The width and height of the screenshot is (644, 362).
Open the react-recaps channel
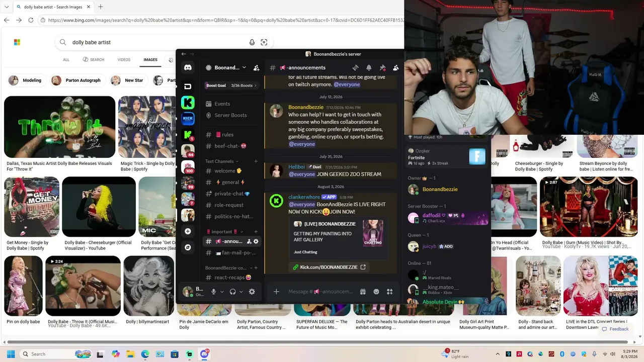point(232,278)
